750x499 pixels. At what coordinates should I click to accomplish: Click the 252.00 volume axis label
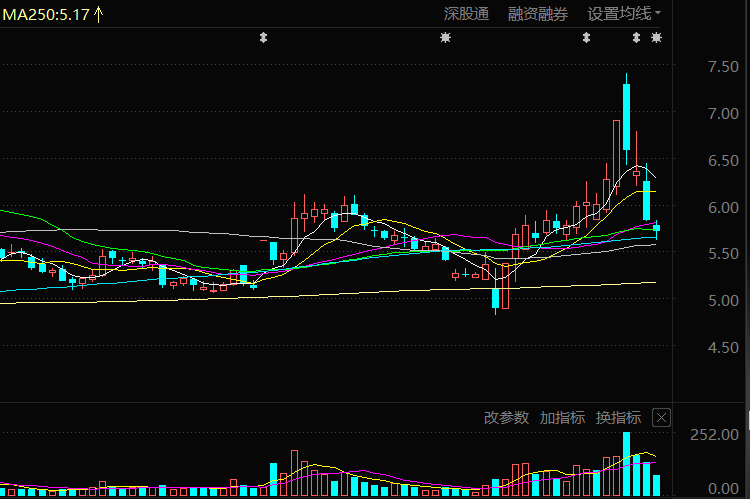[x=715, y=434]
